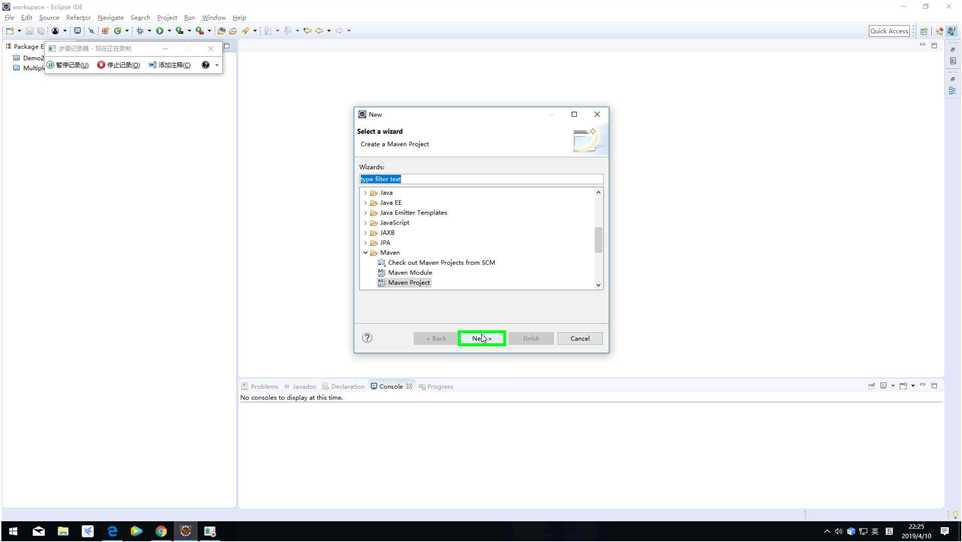Switch to the Problems tab

pyautogui.click(x=260, y=387)
